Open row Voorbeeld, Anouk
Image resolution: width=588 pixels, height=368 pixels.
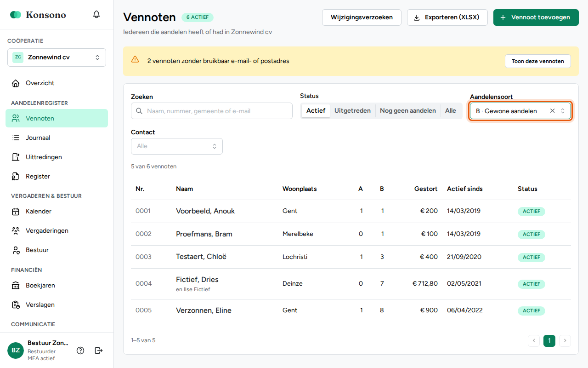tap(351, 211)
